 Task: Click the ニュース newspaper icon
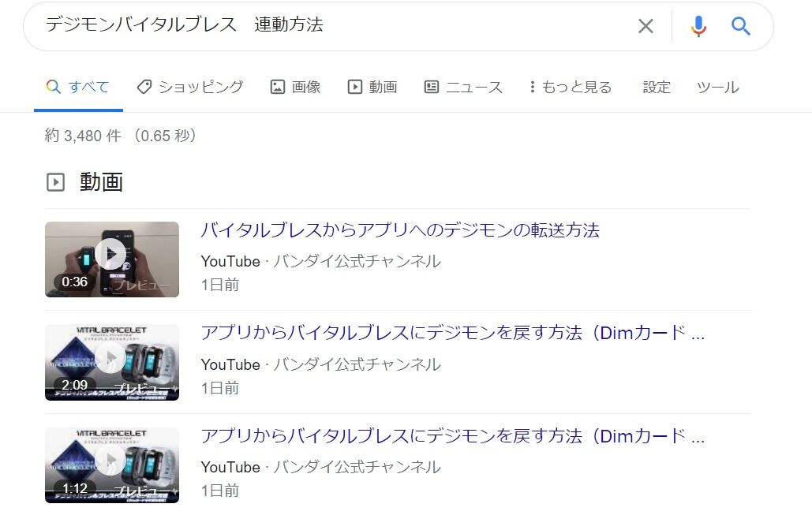click(x=430, y=87)
